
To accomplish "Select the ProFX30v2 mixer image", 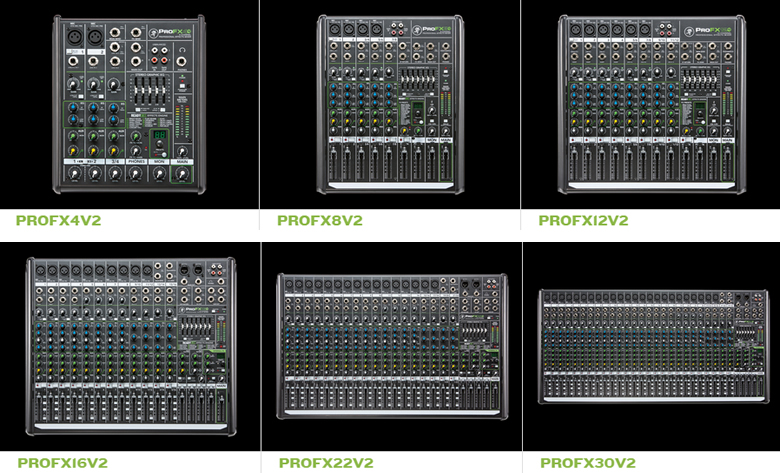I will (x=654, y=346).
